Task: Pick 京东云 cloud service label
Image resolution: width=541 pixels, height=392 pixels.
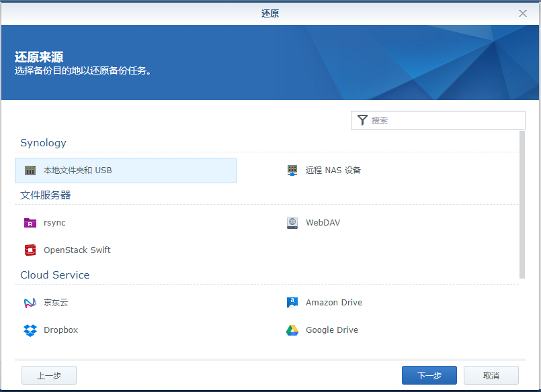Action: 56,303
